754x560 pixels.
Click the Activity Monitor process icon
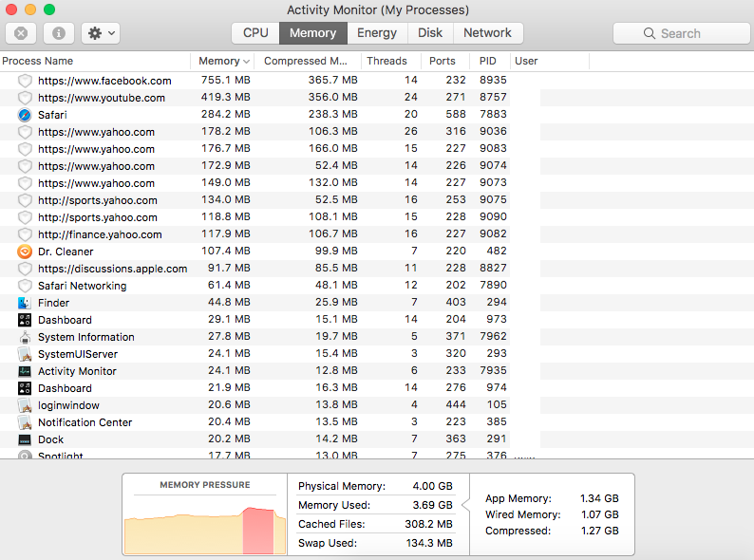tap(25, 371)
